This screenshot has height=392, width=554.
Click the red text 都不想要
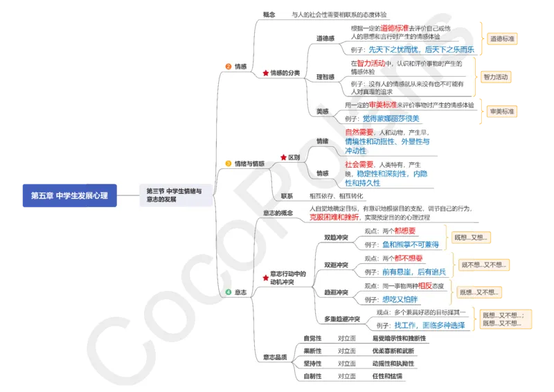409,258
